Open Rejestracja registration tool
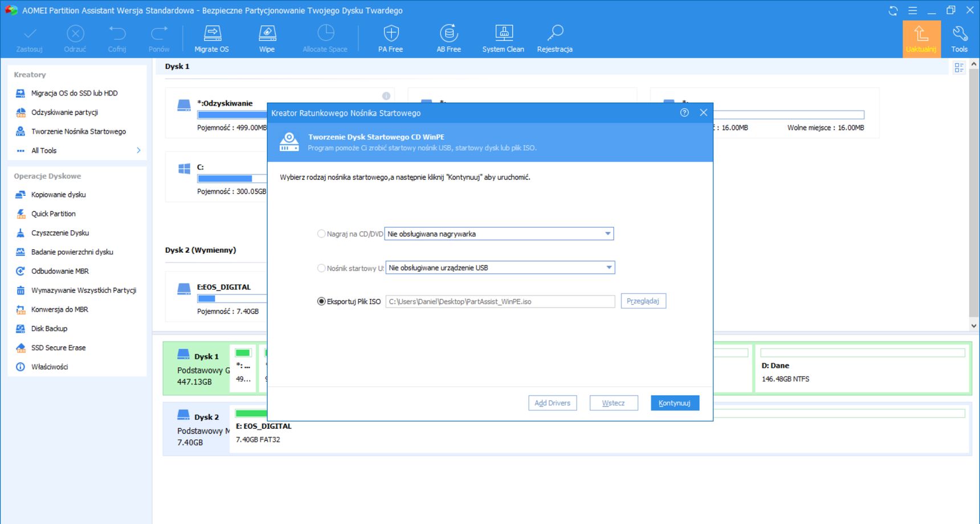 pos(554,39)
